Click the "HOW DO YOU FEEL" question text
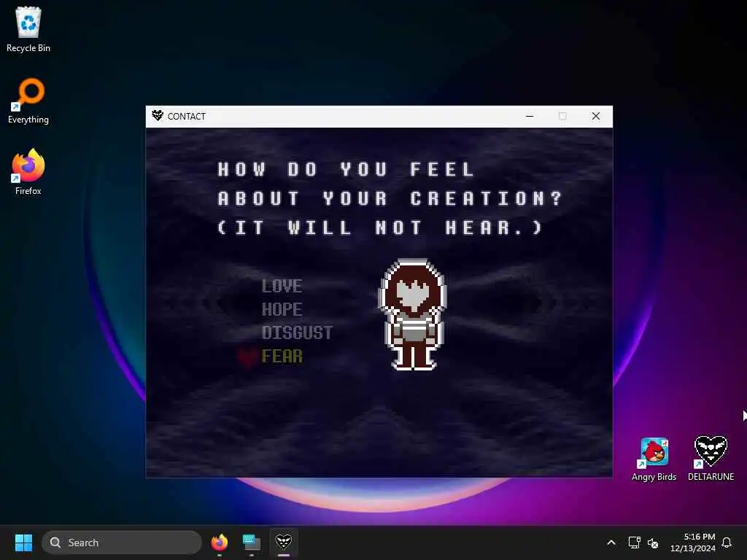The height and width of the screenshot is (560, 747). (347, 169)
